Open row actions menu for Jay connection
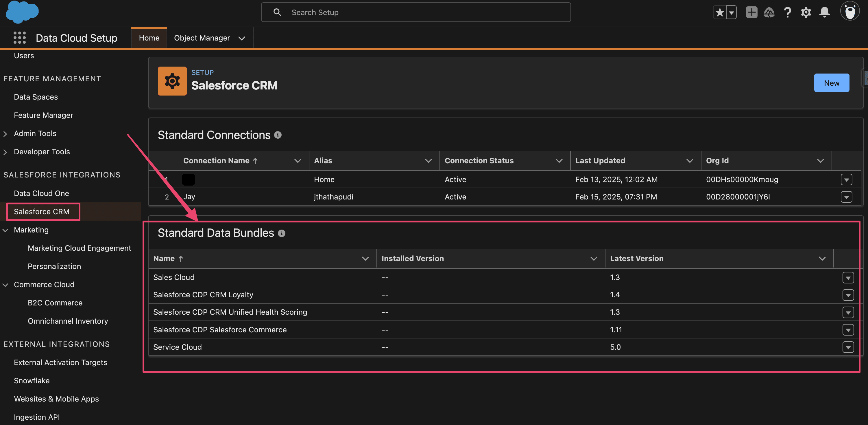This screenshot has width=868, height=425. 846,197
